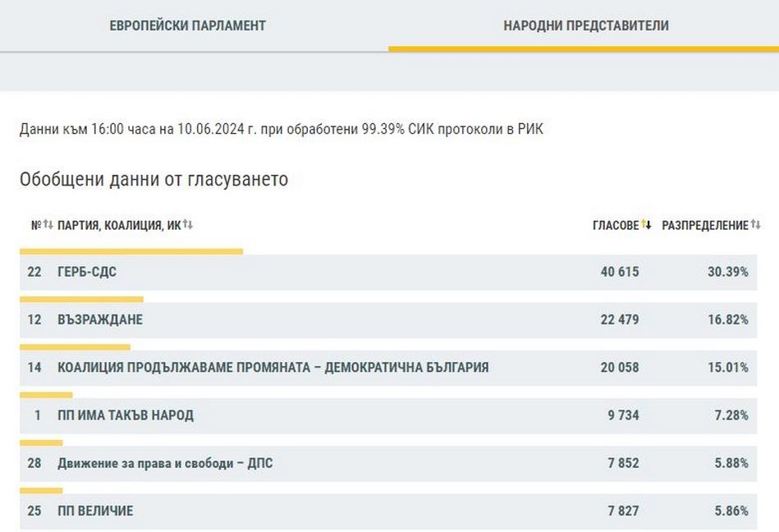Sort by РАЗПРЕДЕЛЕНИЕ using its arrow icon

[x=755, y=225]
